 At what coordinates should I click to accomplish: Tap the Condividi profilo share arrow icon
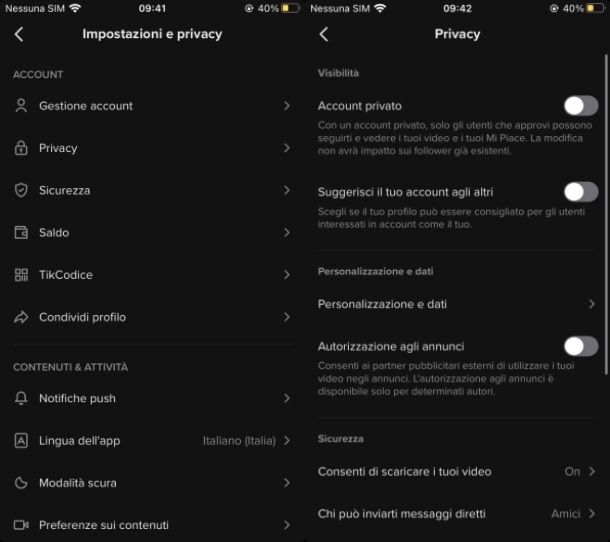(x=21, y=317)
